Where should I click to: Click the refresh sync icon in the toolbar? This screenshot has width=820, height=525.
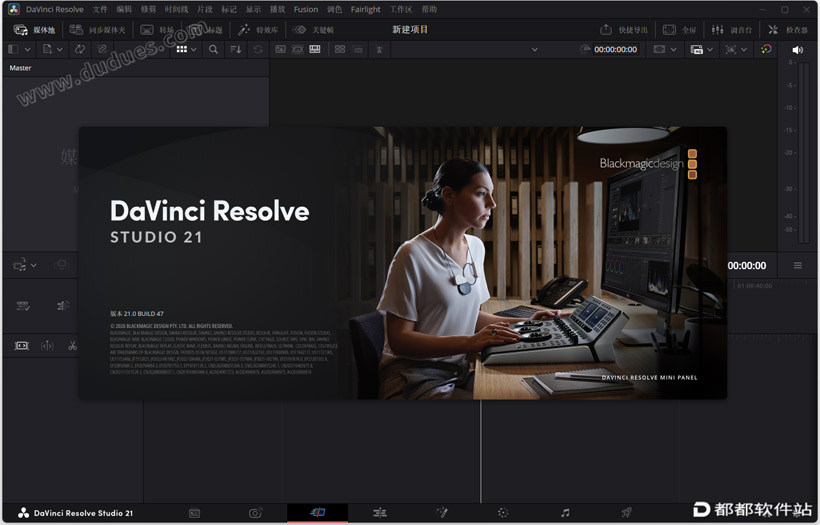coord(258,49)
